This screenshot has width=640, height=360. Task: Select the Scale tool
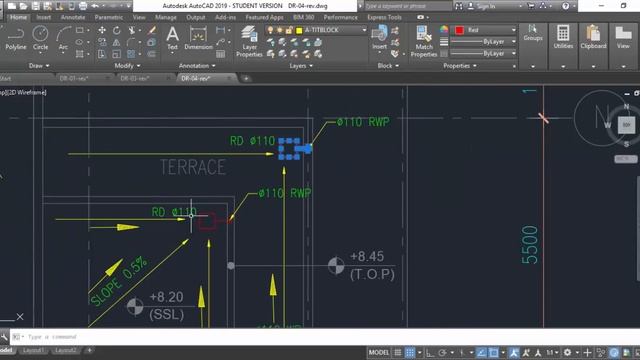pyautogui.click(x=117, y=54)
